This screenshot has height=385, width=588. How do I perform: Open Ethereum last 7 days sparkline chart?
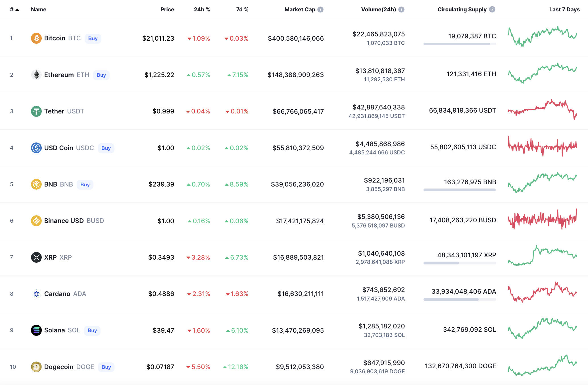(x=542, y=74)
